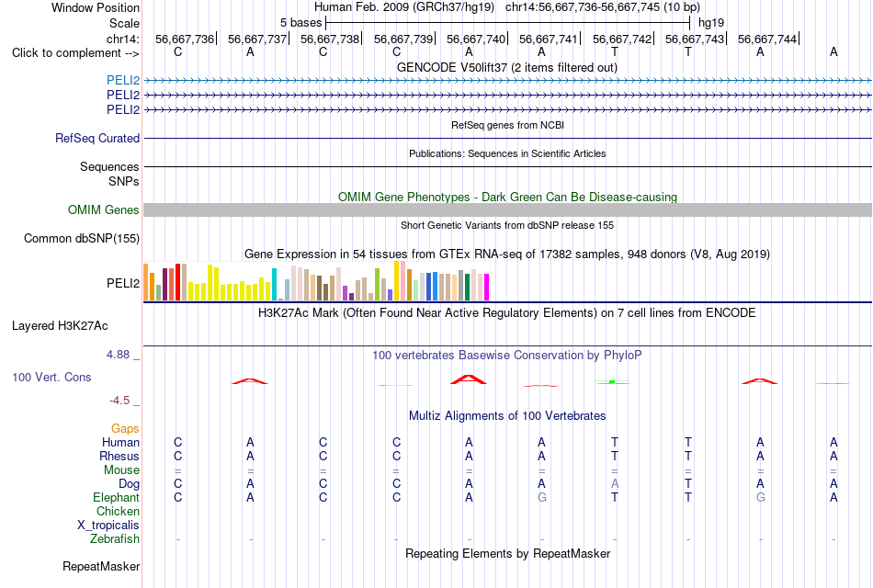Click the 'Gaps' row label
This screenshot has height=588, width=873.
pyautogui.click(x=125, y=428)
